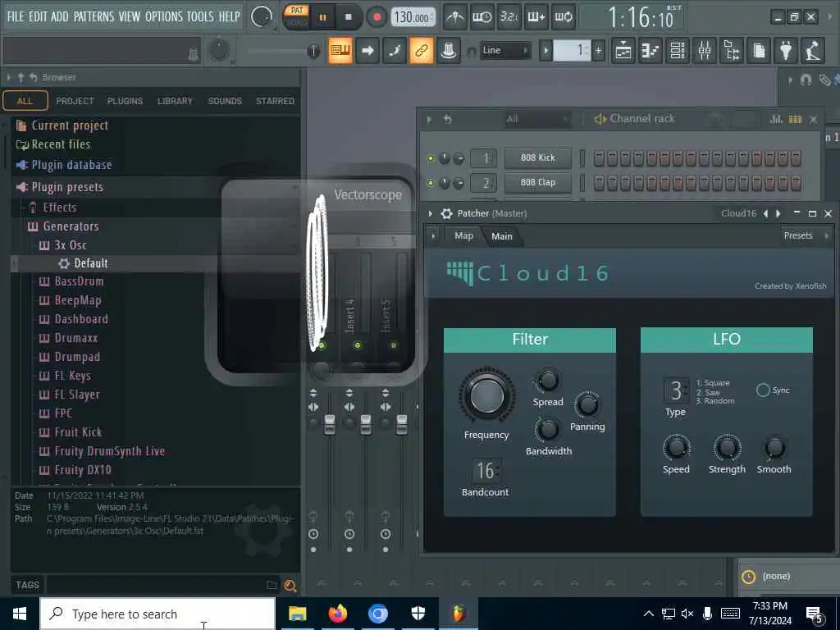Open Channel rack graph editor icon
Viewport: 840px width, 630px height.
pyautogui.click(x=776, y=119)
